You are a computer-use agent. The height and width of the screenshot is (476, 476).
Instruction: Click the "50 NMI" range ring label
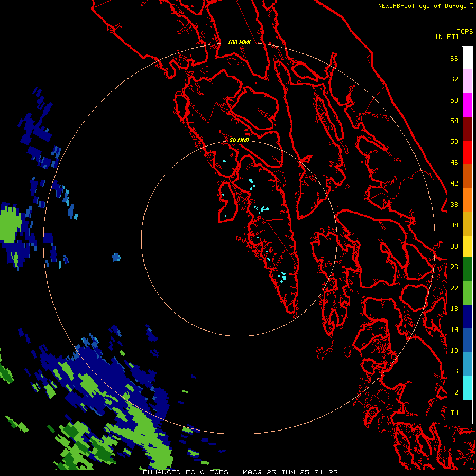pyautogui.click(x=239, y=140)
